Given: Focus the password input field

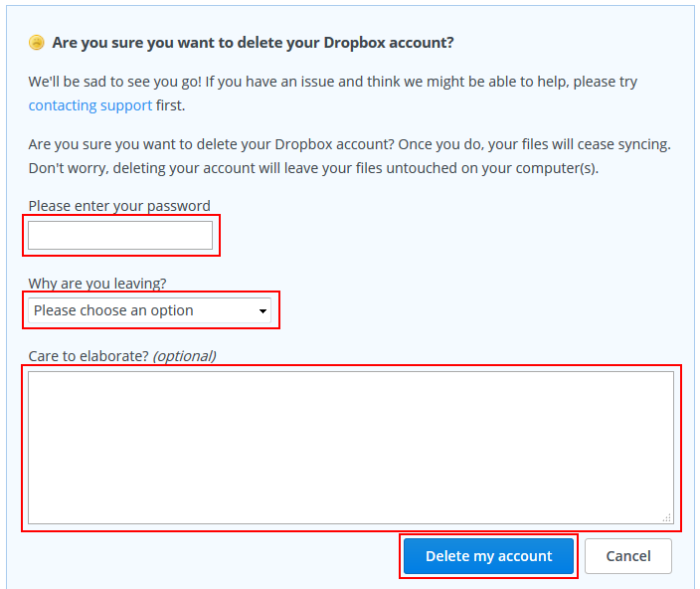Looking at the screenshot, I should [x=119, y=236].
